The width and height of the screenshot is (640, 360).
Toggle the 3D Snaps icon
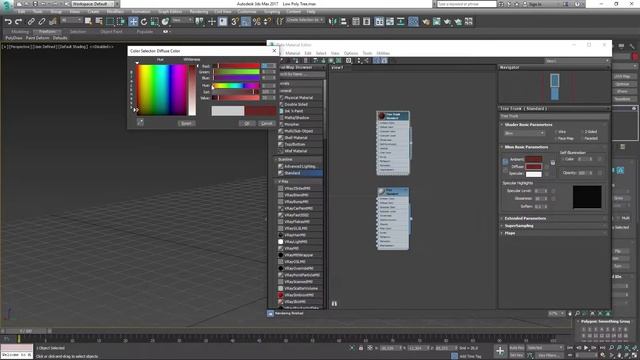235,22
